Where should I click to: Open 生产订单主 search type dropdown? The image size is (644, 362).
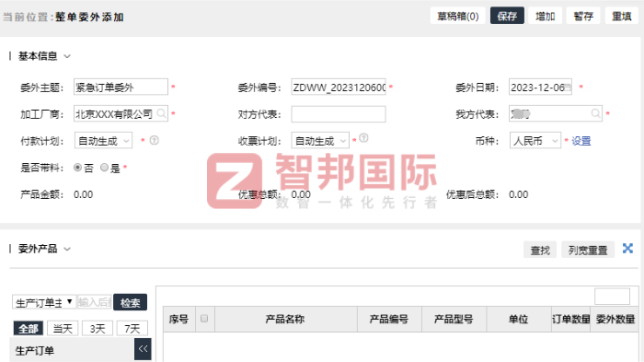tap(44, 302)
